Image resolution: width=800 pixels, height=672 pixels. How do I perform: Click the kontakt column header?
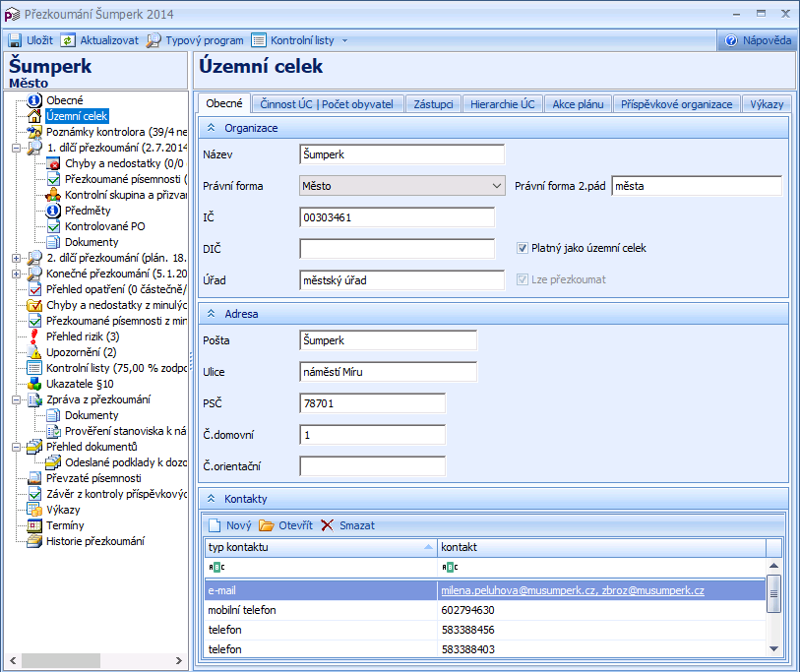point(601,547)
